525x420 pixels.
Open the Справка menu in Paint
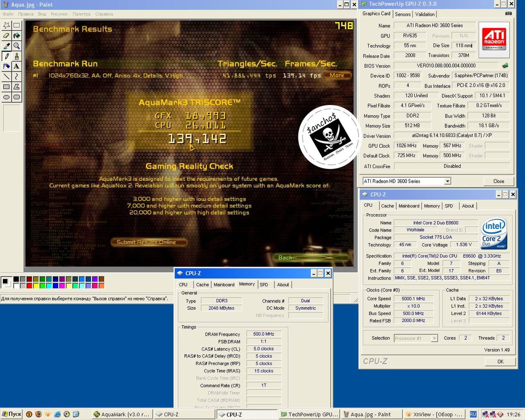[104, 14]
